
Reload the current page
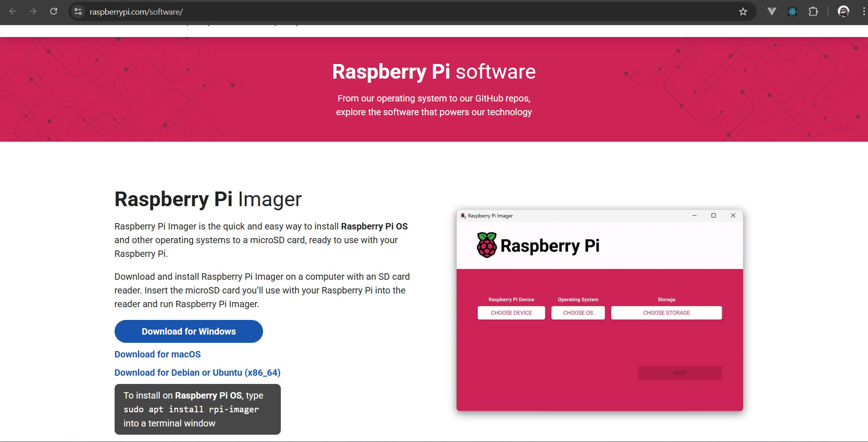pyautogui.click(x=53, y=11)
